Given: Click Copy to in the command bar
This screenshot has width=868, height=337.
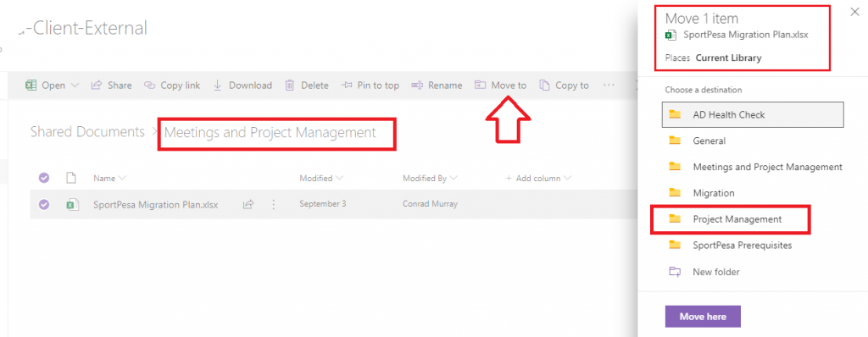Looking at the screenshot, I should (x=564, y=86).
